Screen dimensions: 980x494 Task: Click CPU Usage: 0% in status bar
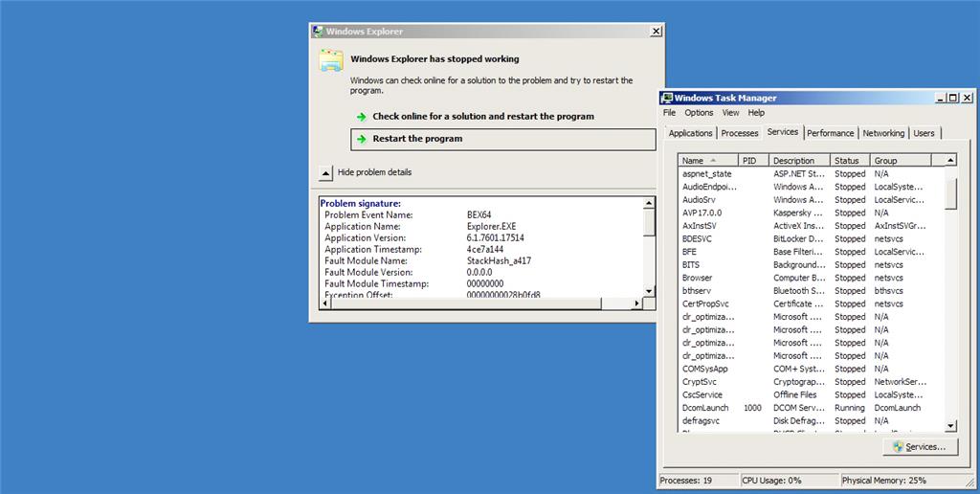click(772, 481)
